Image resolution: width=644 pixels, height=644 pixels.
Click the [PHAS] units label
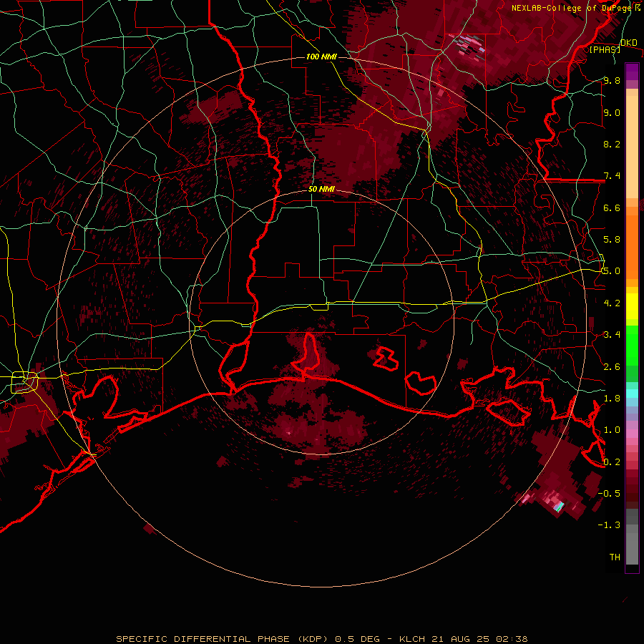coord(605,49)
